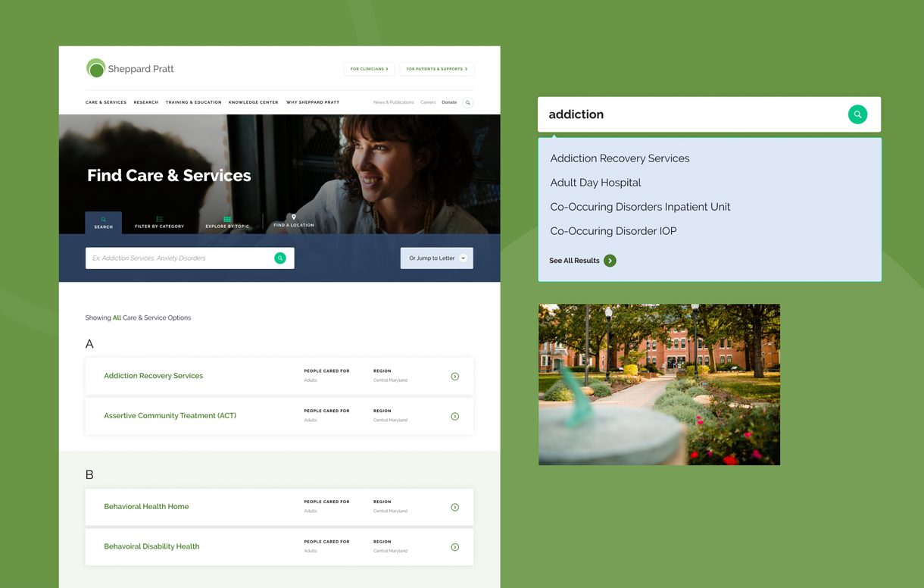The width and height of the screenshot is (924, 588).
Task: Expand the Or Jump to Letter dropdown
Action: click(x=437, y=258)
